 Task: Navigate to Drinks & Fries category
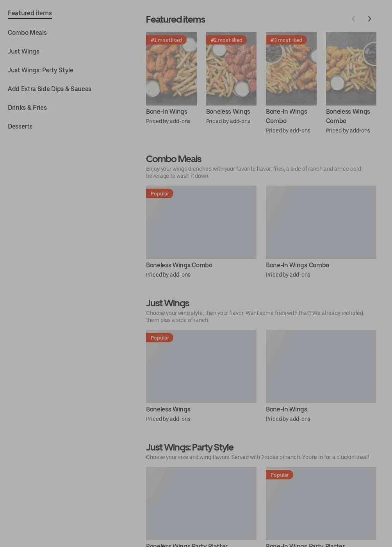(x=27, y=107)
